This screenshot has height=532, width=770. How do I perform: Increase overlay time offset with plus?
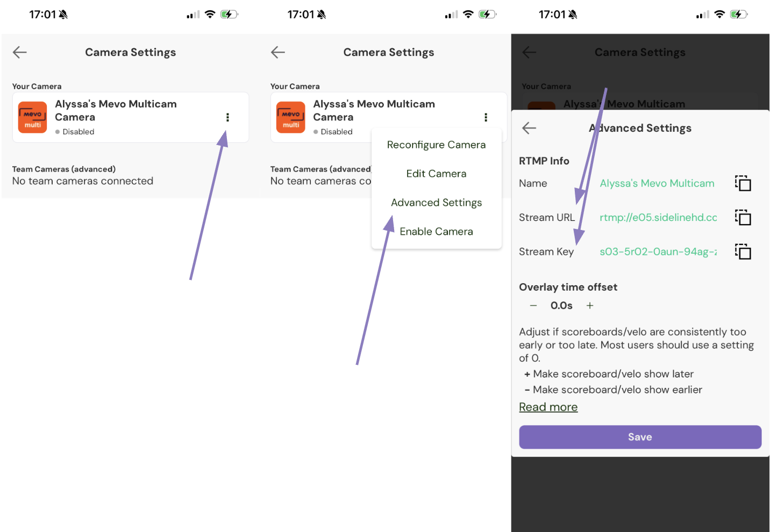tap(590, 306)
